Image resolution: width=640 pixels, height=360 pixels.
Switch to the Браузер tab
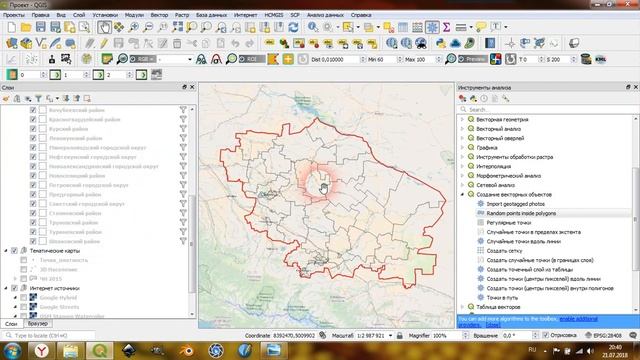(x=38, y=323)
